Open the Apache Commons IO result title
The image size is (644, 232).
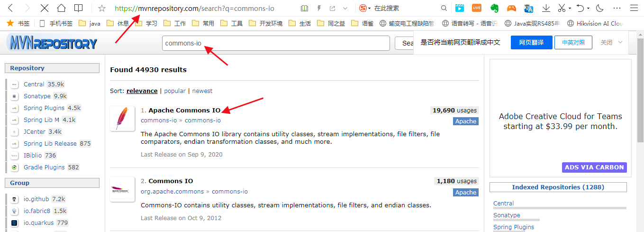tap(184, 111)
